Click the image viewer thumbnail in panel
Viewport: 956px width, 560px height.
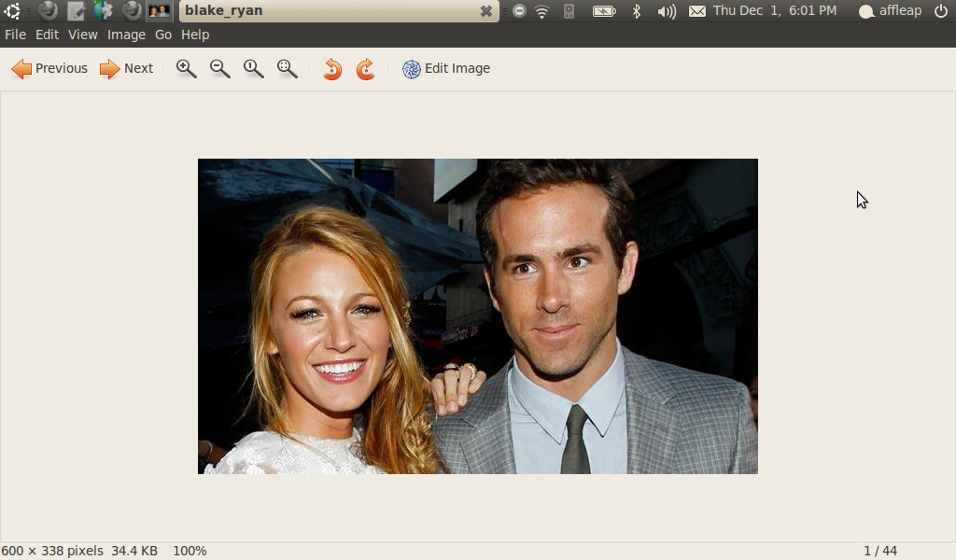(160, 10)
